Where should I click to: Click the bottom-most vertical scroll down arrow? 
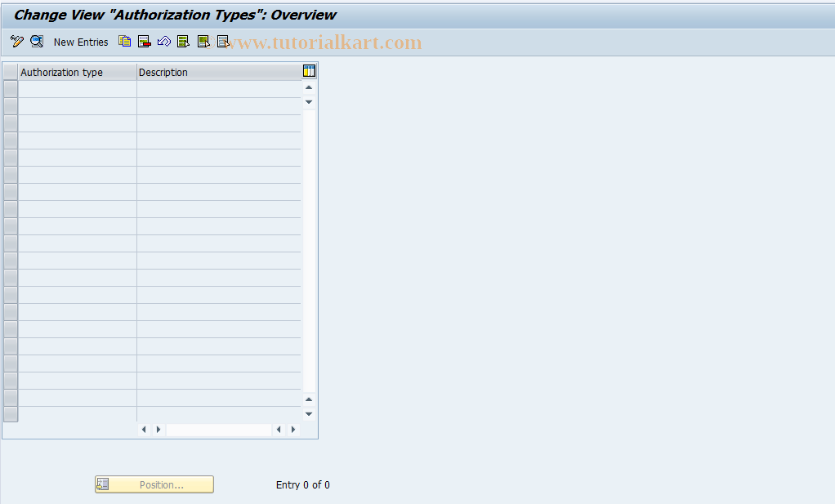(309, 413)
